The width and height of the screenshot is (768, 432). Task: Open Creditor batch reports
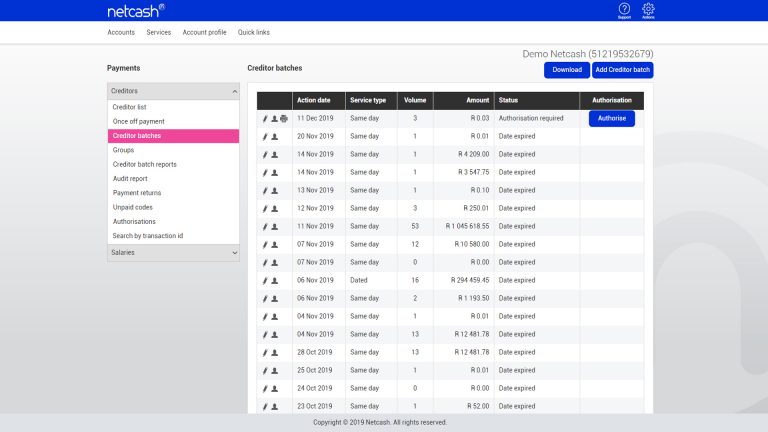click(x=144, y=165)
